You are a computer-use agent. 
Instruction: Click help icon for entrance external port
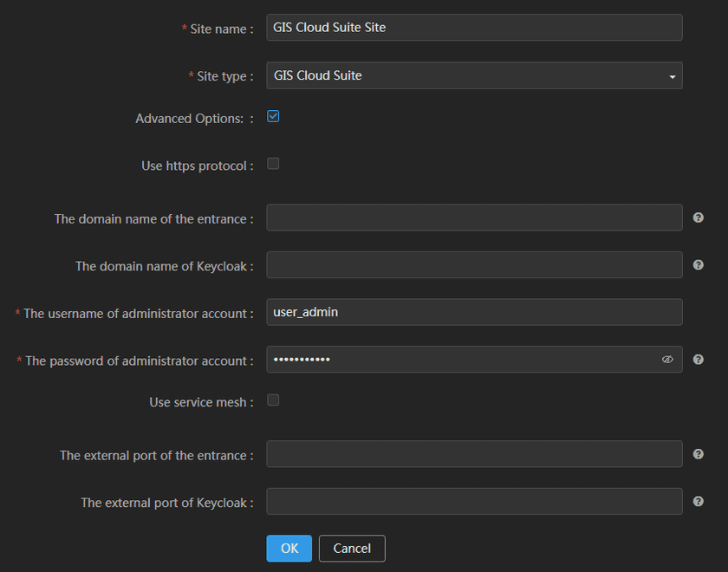[699, 453]
